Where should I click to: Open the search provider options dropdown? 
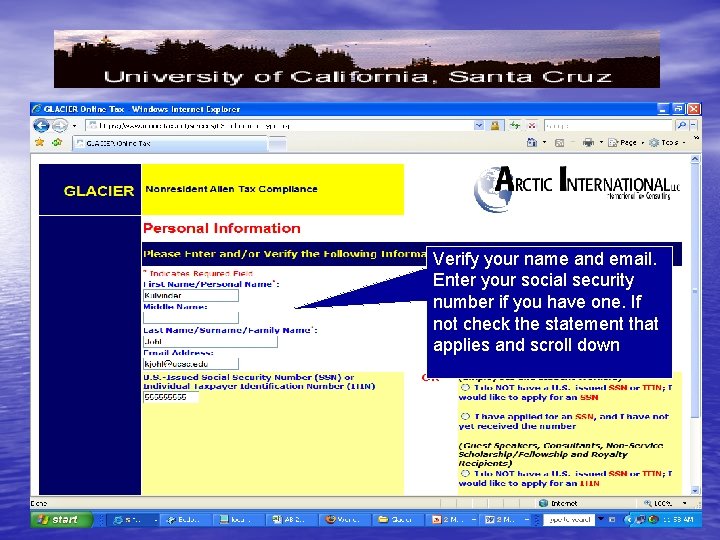693,125
